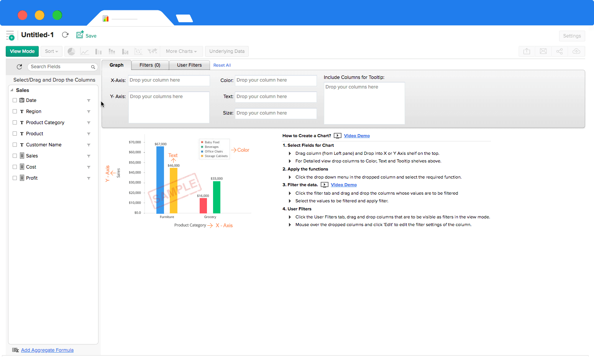
Task: Open the Sort dropdown
Action: tap(51, 51)
